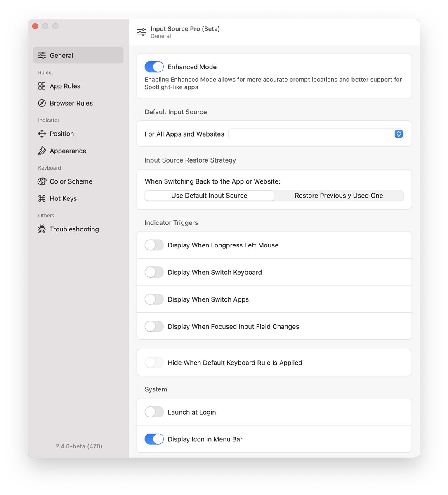The image size is (448, 495).
Task: Open the General section label in sidebar
Action: (x=61, y=55)
